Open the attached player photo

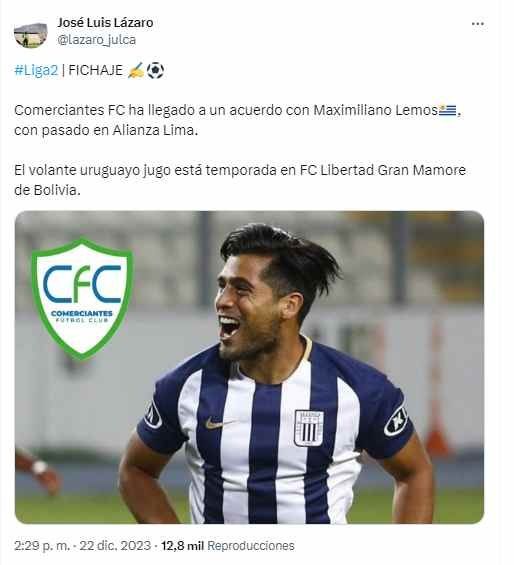click(x=249, y=367)
